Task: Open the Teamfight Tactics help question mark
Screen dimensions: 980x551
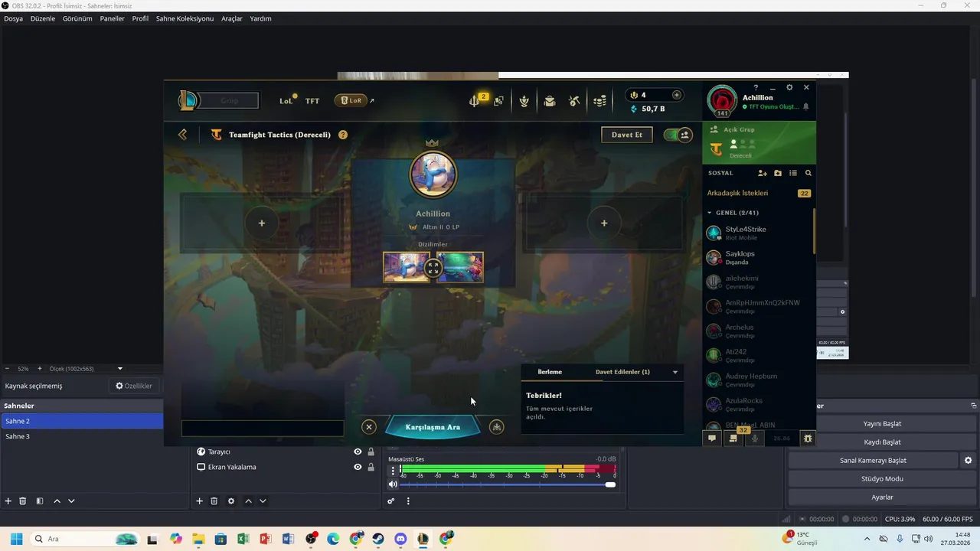Action: tap(343, 135)
